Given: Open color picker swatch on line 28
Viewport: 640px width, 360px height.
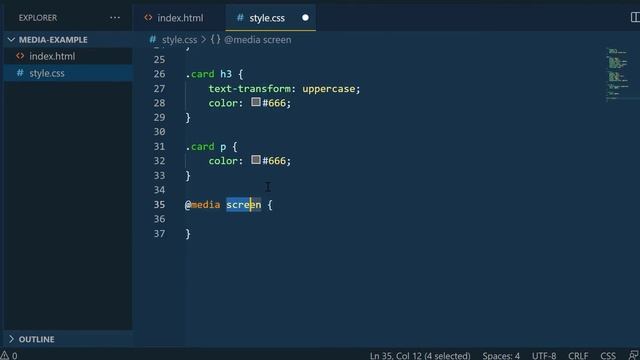Looking at the screenshot, I should pyautogui.click(x=256, y=102).
